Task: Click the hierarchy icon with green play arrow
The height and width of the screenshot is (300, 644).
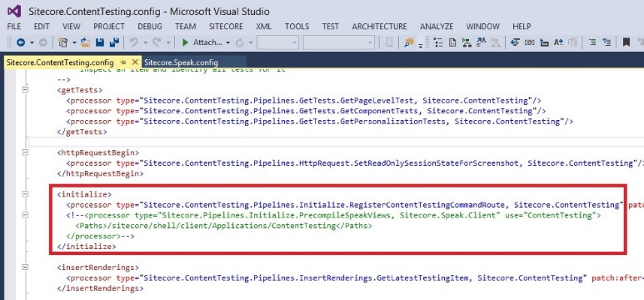Action: click(x=467, y=42)
